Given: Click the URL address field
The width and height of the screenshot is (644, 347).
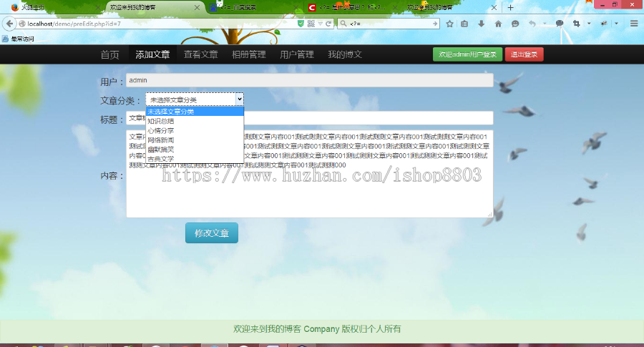Looking at the screenshot, I should (160, 24).
